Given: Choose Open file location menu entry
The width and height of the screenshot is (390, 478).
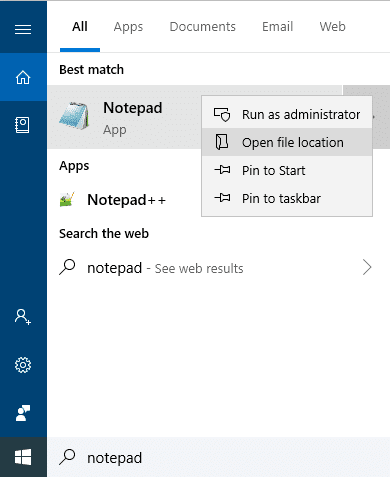Looking at the screenshot, I should point(287,142).
